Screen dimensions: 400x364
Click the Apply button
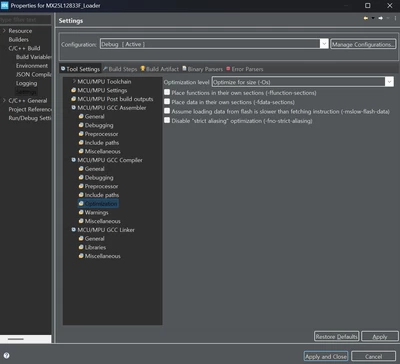pos(380,336)
